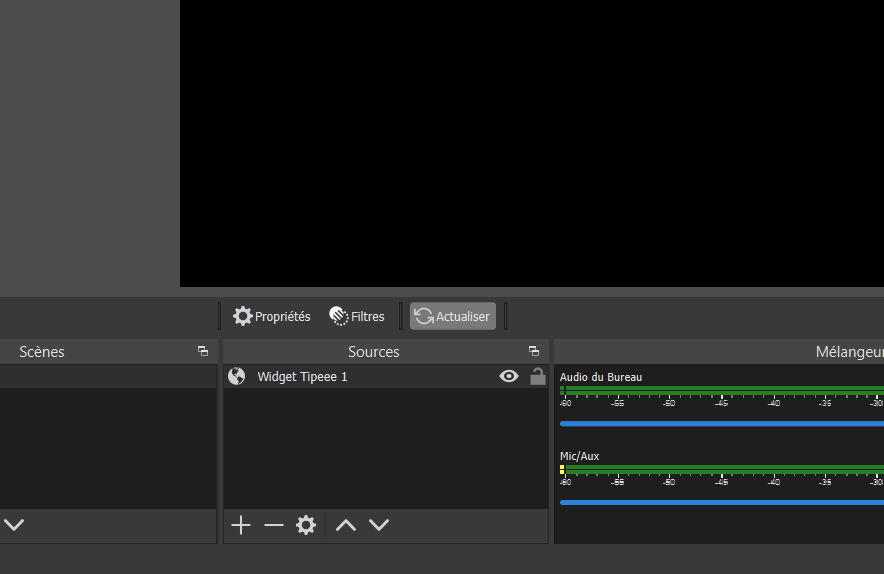Click the Mic/Aux volume slider
This screenshot has height=574, width=884.
[720, 502]
